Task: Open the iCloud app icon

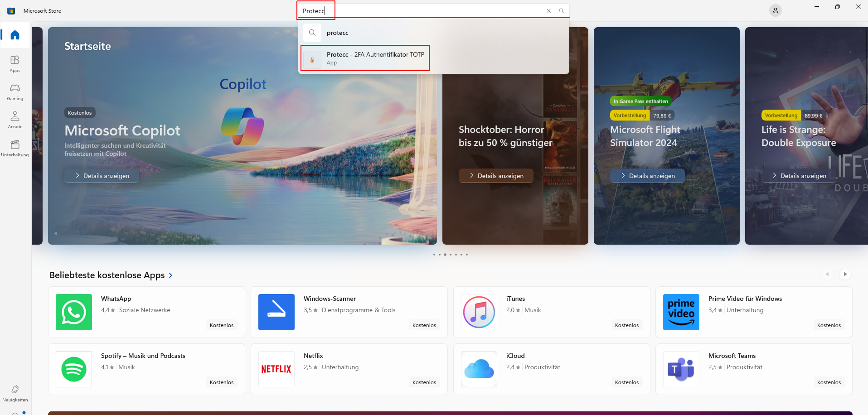Action: [479, 369]
